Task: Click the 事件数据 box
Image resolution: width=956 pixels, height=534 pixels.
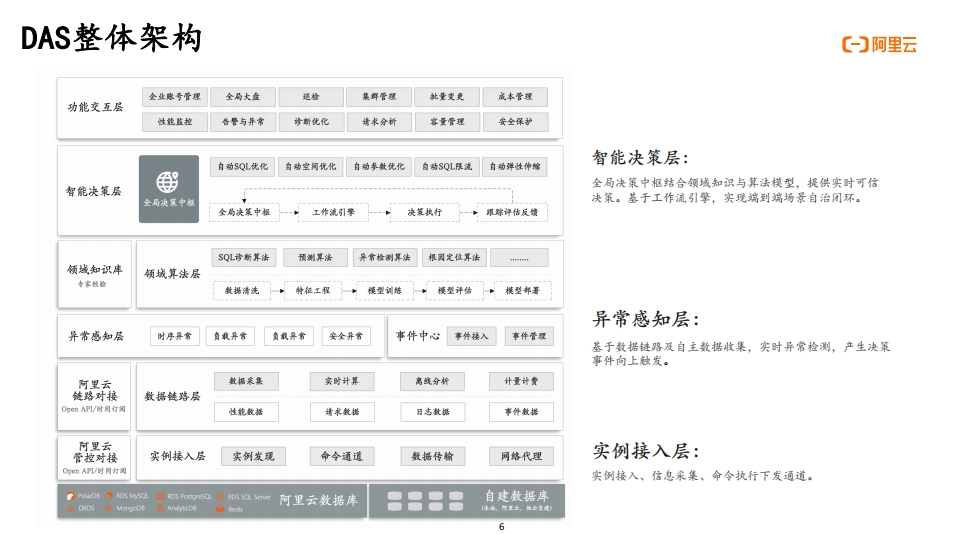Action: click(x=521, y=411)
